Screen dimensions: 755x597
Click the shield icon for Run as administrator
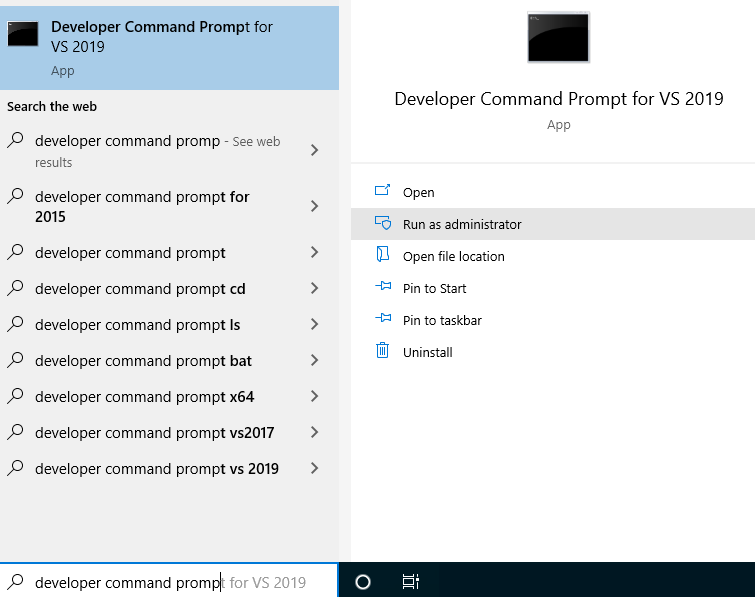383,223
